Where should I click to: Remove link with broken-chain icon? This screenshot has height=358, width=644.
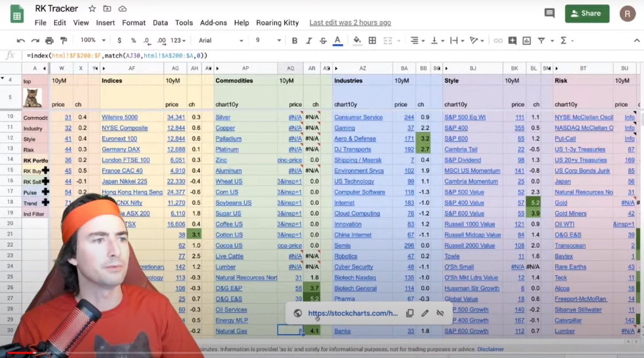(x=440, y=313)
